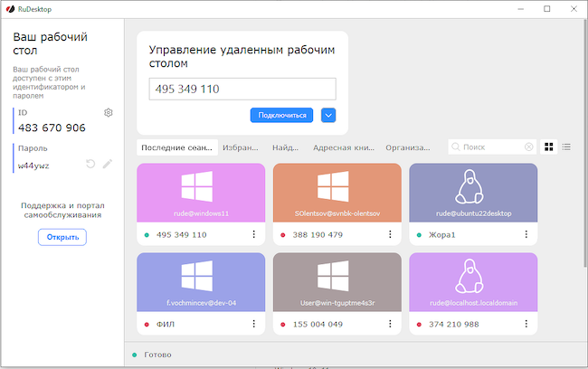Open the Найденные tab
588x369 pixels.
coord(285,147)
